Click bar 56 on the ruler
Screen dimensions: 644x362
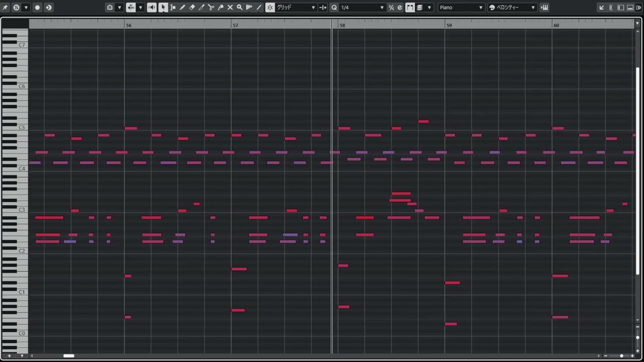(x=129, y=25)
